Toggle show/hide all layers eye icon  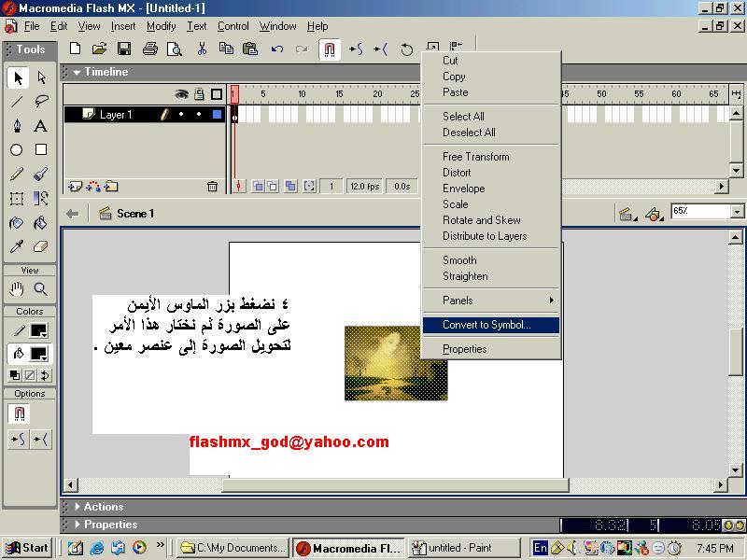point(181,94)
